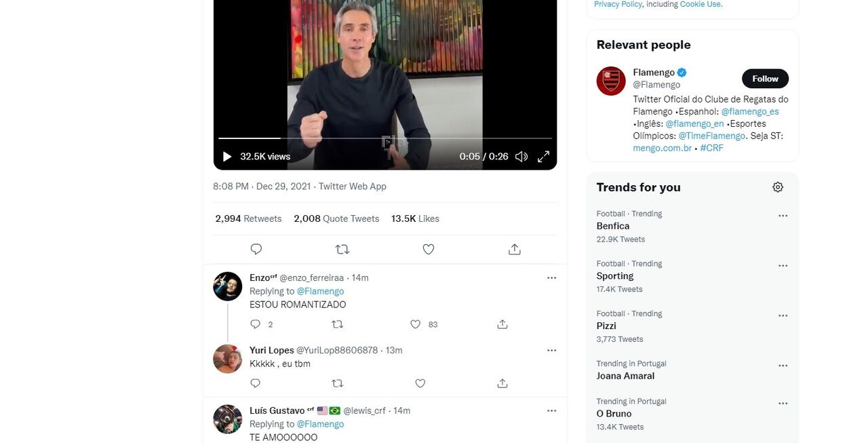Image resolution: width=868 pixels, height=443 pixels.
Task: Like Yuri Lopes' reply
Action: (x=420, y=383)
